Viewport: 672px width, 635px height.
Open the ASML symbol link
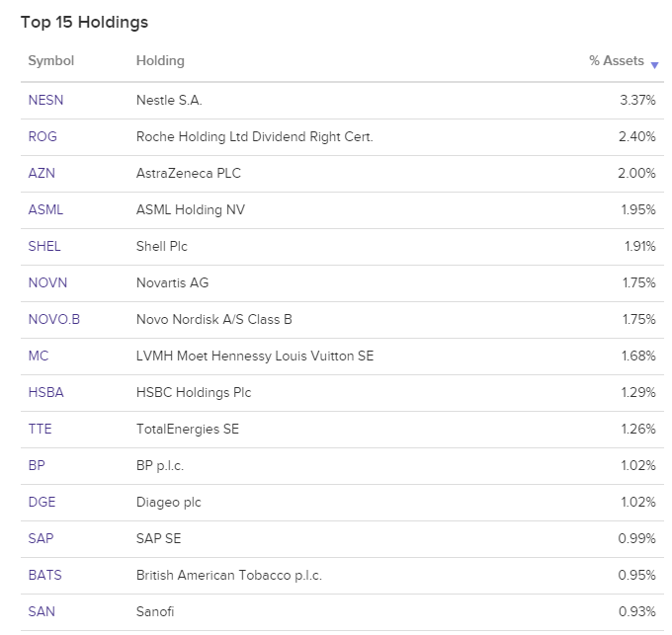(45, 209)
